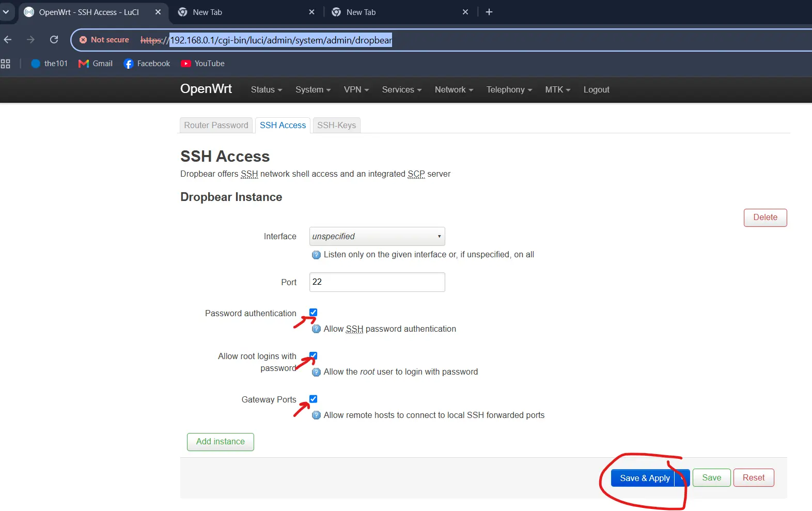Expand the Services menu
Screen dimensions: 812x511
coord(402,90)
